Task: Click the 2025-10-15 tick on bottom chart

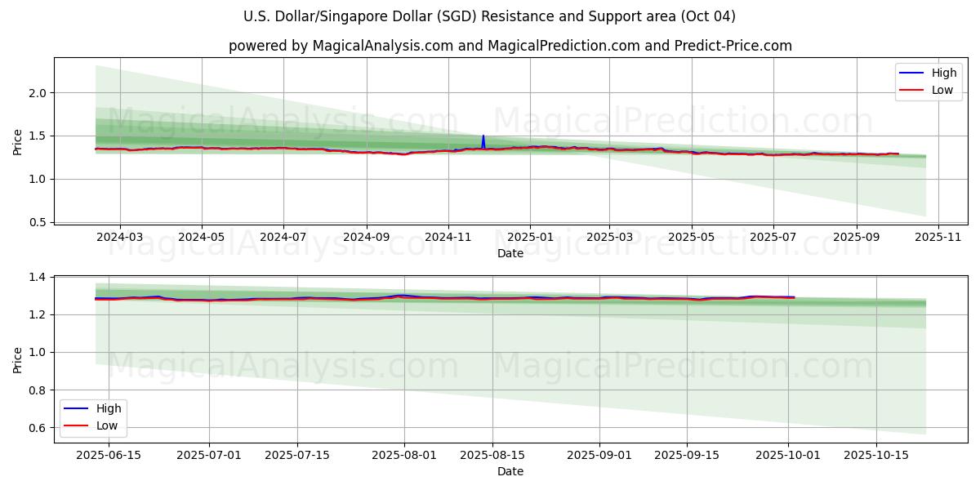Action: [x=876, y=456]
